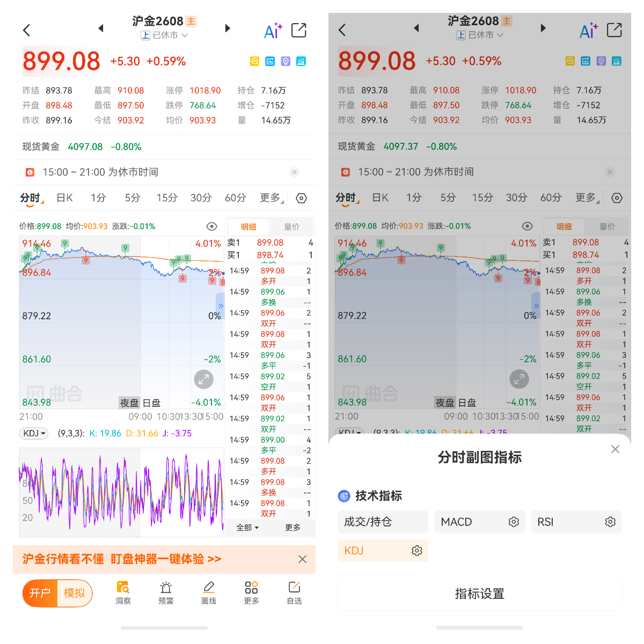Switch to 分时 tab on left screen
The height and width of the screenshot is (644, 644).
coord(31,198)
